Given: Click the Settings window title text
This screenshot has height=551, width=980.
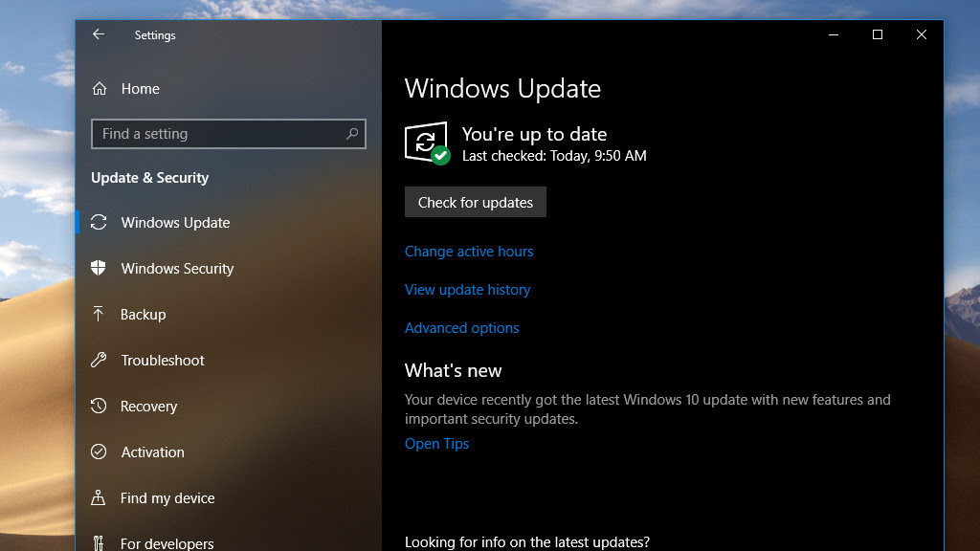Looking at the screenshot, I should click(155, 35).
